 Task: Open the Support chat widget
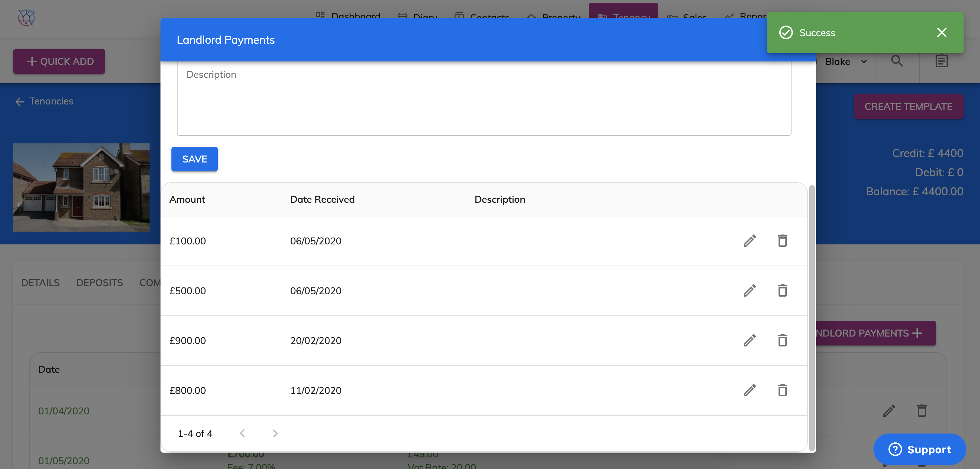919,449
